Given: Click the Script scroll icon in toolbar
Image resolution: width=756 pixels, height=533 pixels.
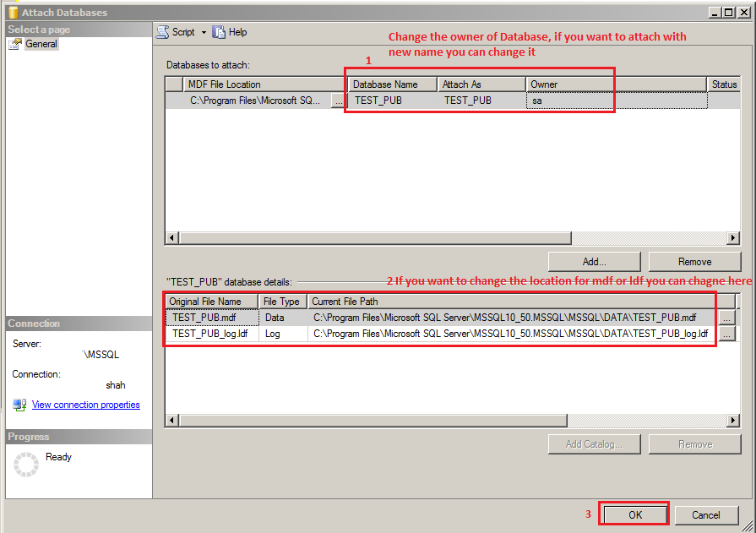Looking at the screenshot, I should [162, 32].
